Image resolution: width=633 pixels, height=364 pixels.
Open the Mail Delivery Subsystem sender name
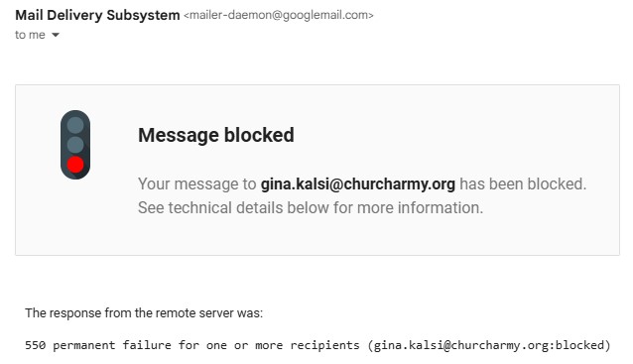tap(97, 15)
